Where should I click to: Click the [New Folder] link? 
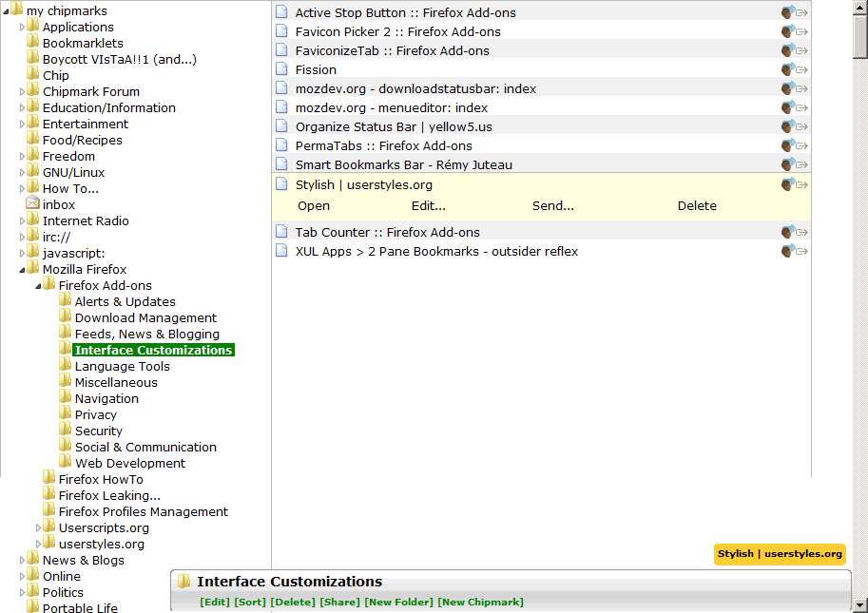[x=398, y=602]
